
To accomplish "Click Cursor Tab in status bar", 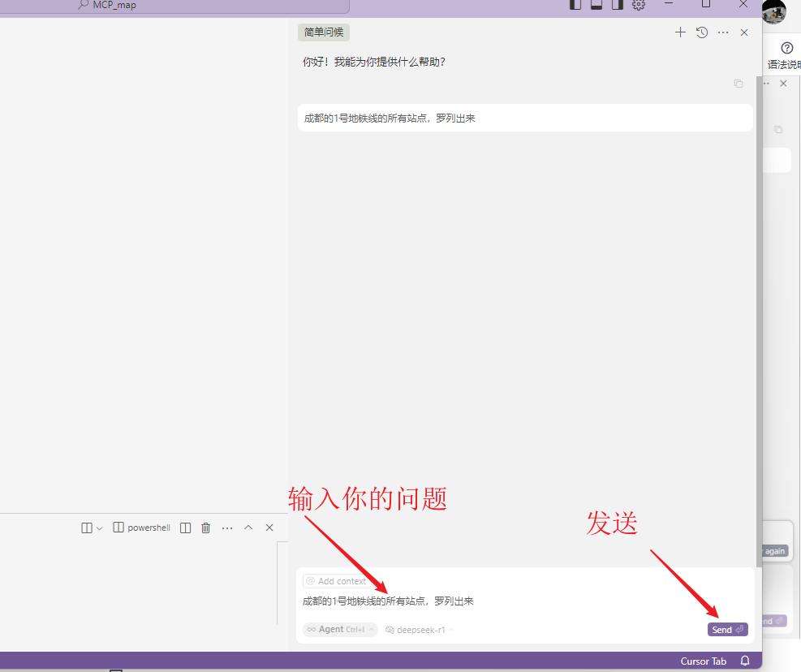I will pyautogui.click(x=703, y=661).
